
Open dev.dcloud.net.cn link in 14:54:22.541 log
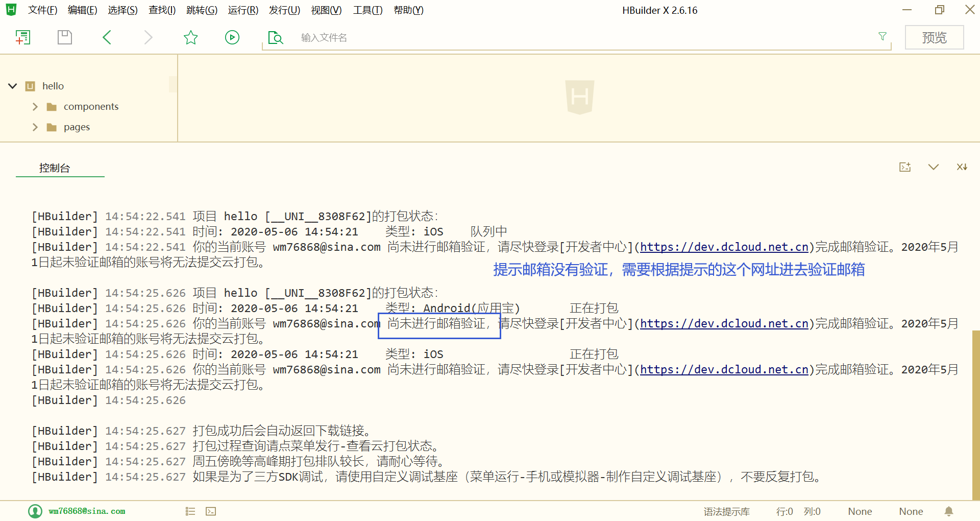coord(724,247)
